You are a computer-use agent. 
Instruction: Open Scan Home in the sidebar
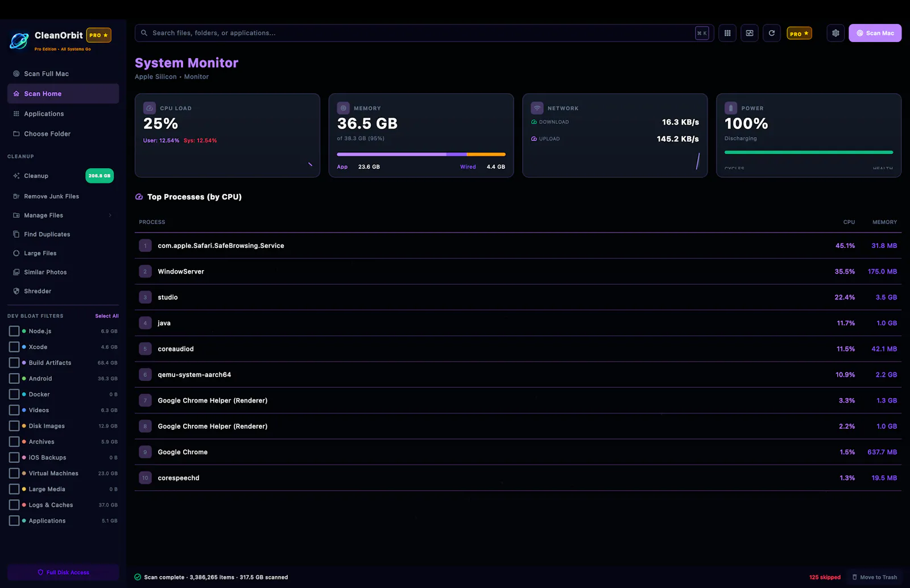click(63, 94)
